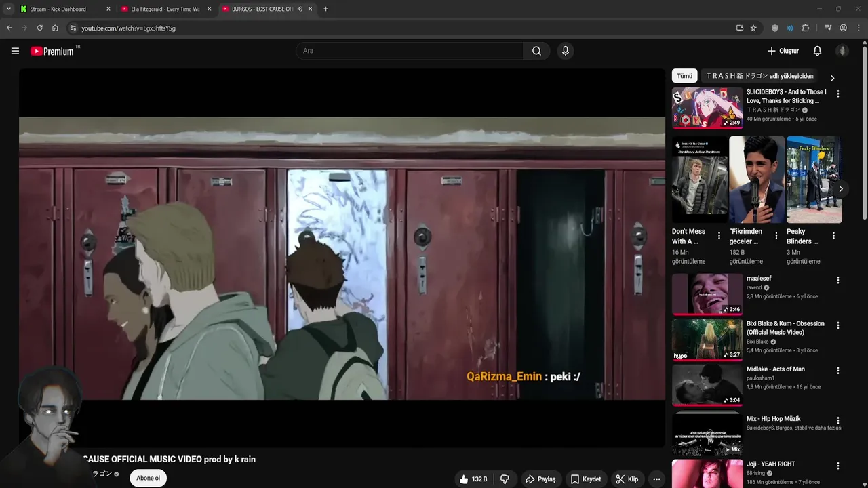The image size is (868, 488).
Task: Open the maalesef video thumbnail
Action: click(707, 294)
